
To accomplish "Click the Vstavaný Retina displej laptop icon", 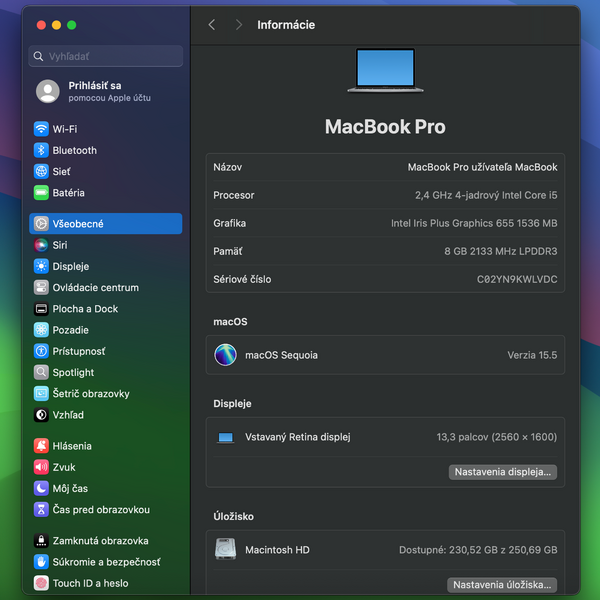I will click(x=225, y=437).
